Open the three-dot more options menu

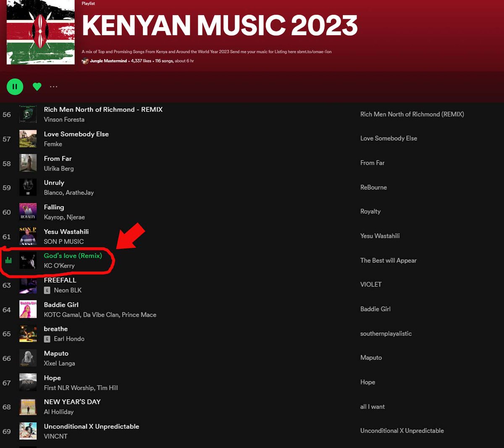(53, 86)
